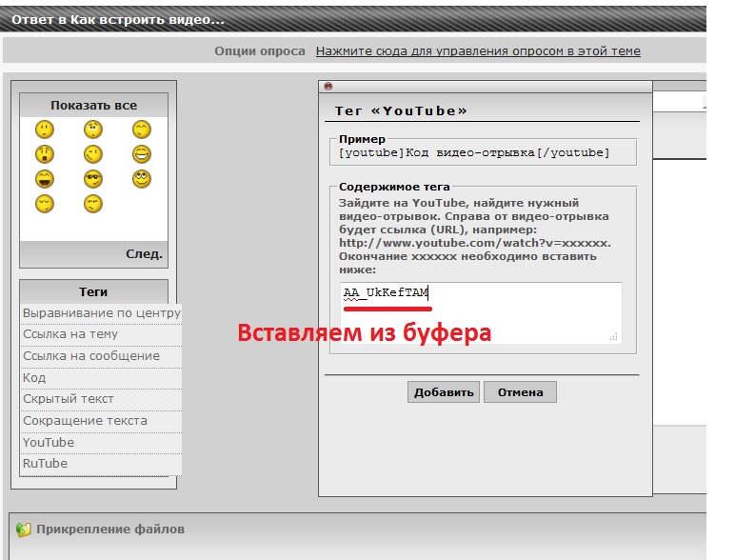Choose the Выравнивание по центру tag

(101, 313)
